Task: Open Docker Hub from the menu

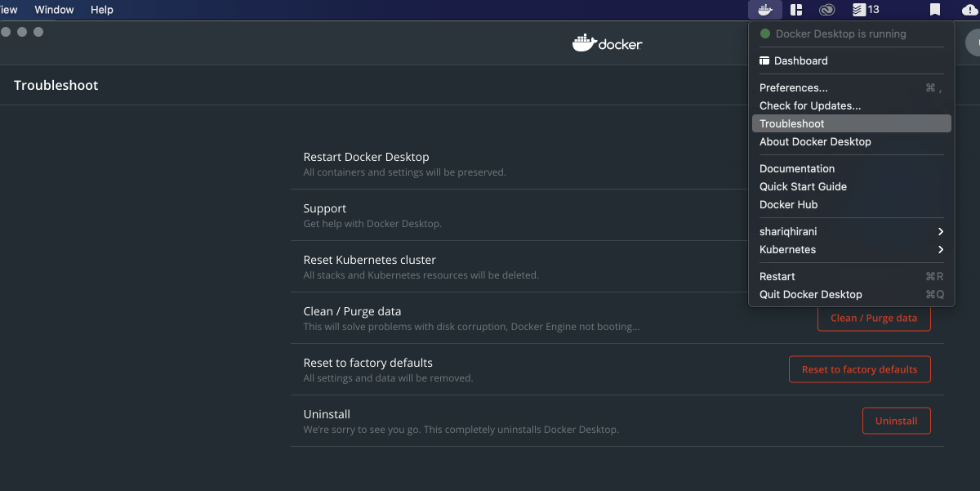Action: coord(788,204)
